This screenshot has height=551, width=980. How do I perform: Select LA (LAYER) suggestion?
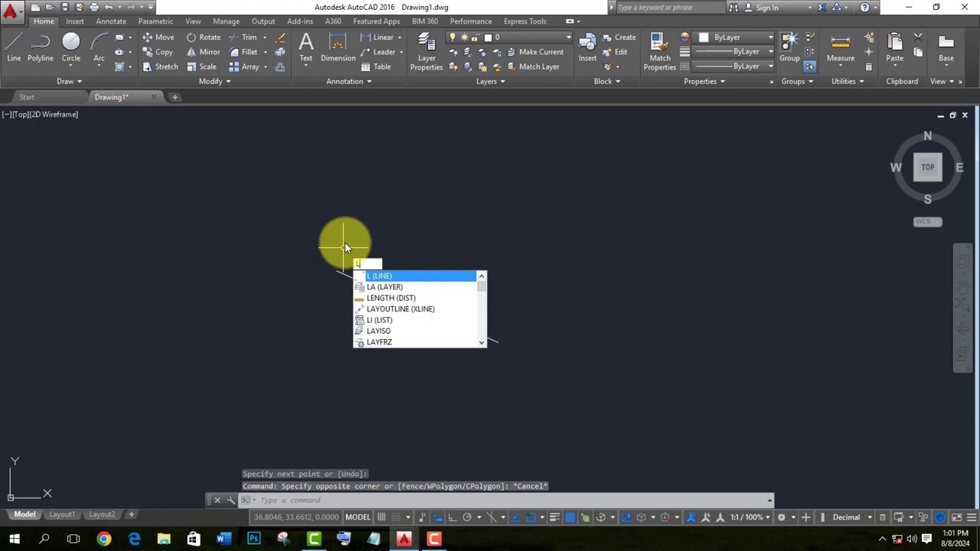(414, 287)
